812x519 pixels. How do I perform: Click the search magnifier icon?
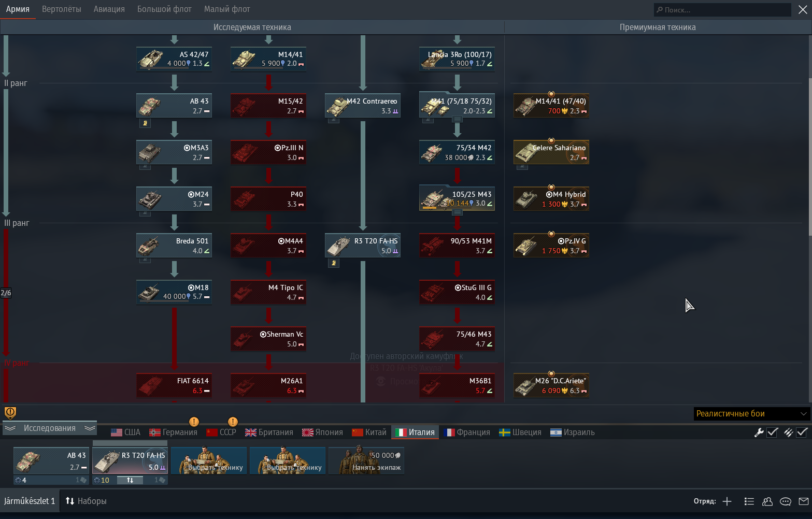[660, 10]
